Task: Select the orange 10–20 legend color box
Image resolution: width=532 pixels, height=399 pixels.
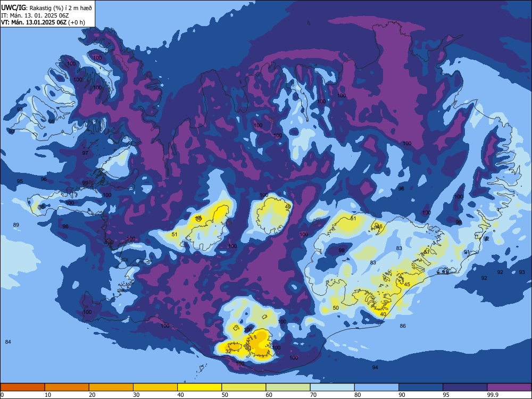Action: 67,387
